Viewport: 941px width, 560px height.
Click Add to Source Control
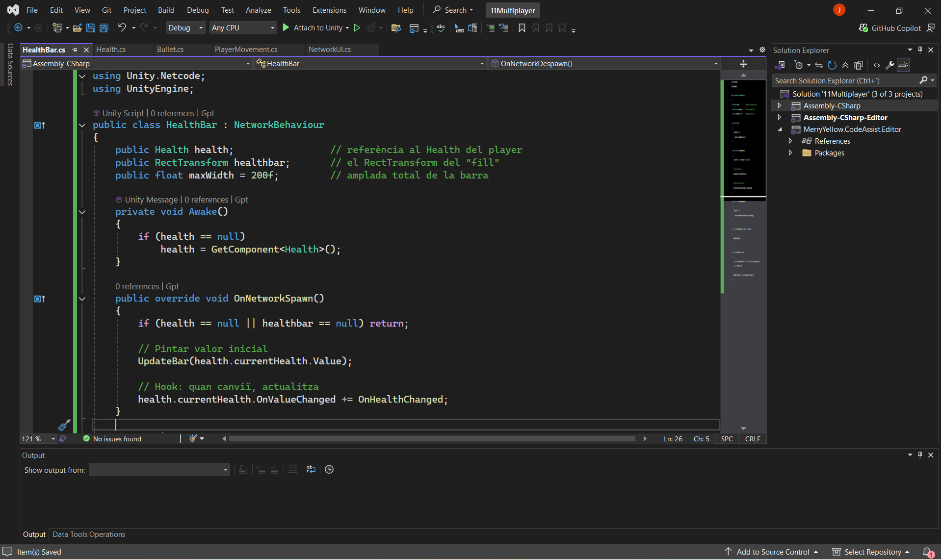tap(772, 552)
